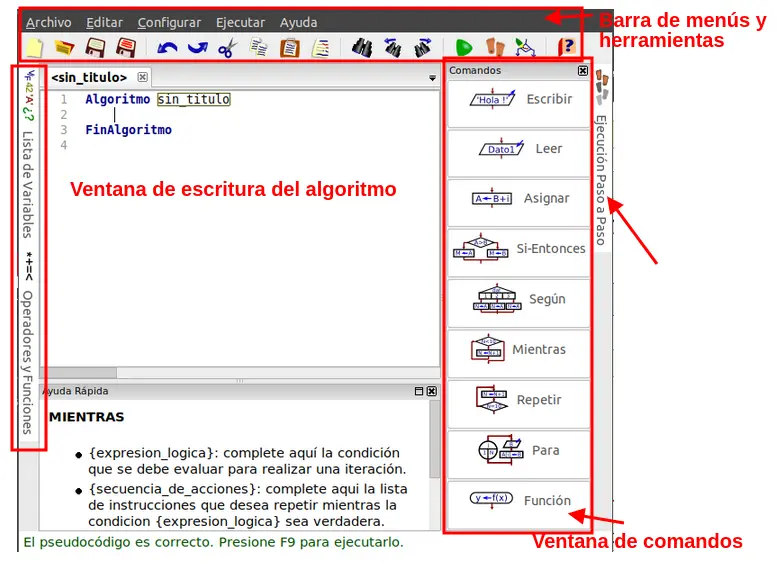Click the Algoritmo keyword in line 1

(118, 99)
